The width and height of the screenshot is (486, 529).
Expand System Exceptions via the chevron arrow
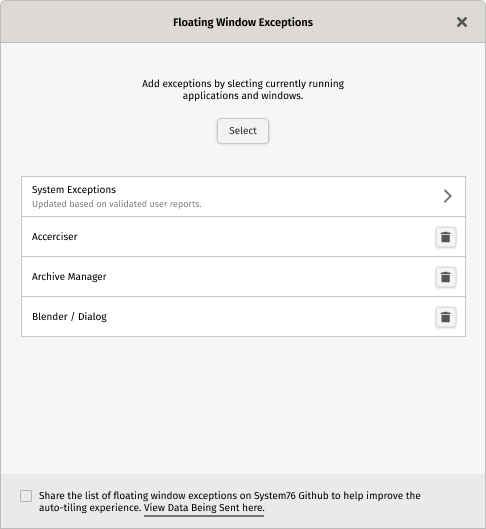[x=448, y=196]
